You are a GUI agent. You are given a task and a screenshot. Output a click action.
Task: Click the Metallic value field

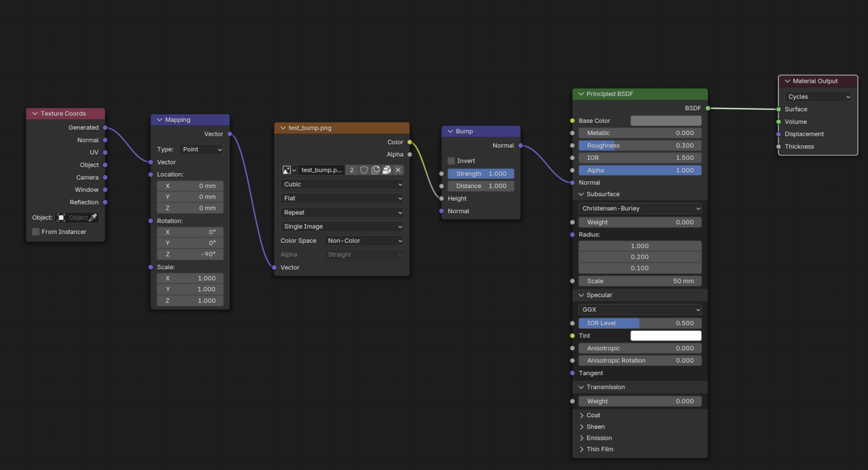[x=640, y=133]
